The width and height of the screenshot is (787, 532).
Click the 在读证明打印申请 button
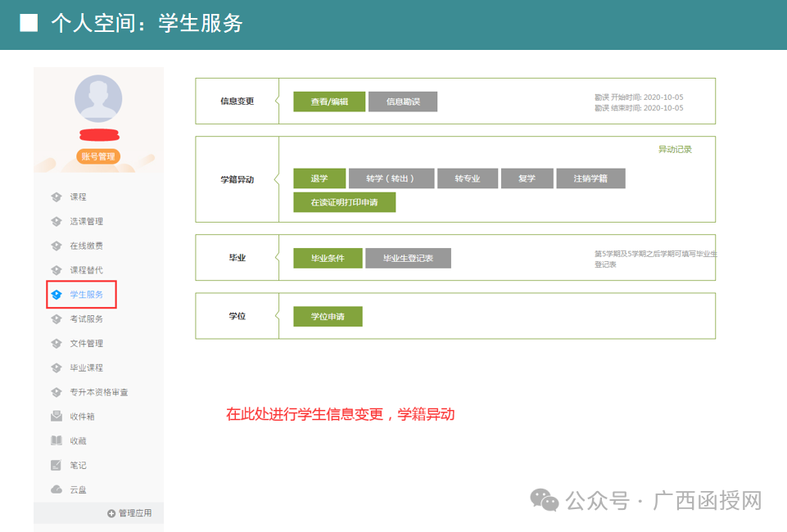pyautogui.click(x=344, y=202)
